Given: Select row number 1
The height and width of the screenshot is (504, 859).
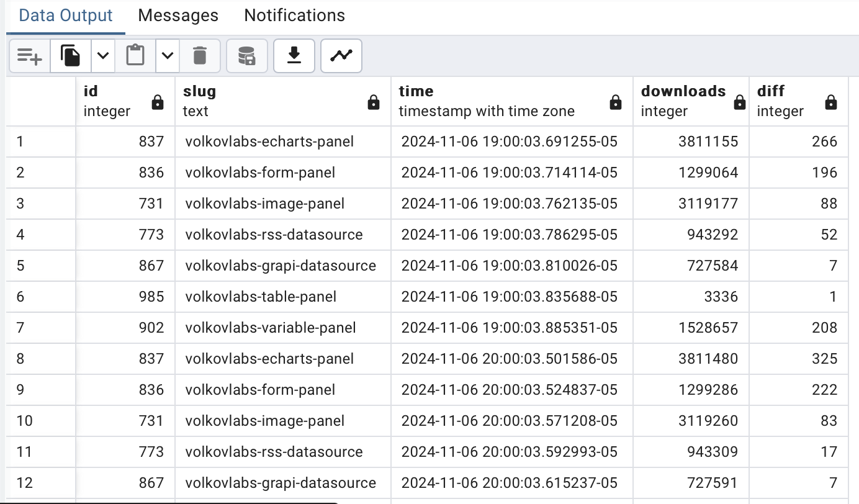Looking at the screenshot, I should pyautogui.click(x=42, y=142).
